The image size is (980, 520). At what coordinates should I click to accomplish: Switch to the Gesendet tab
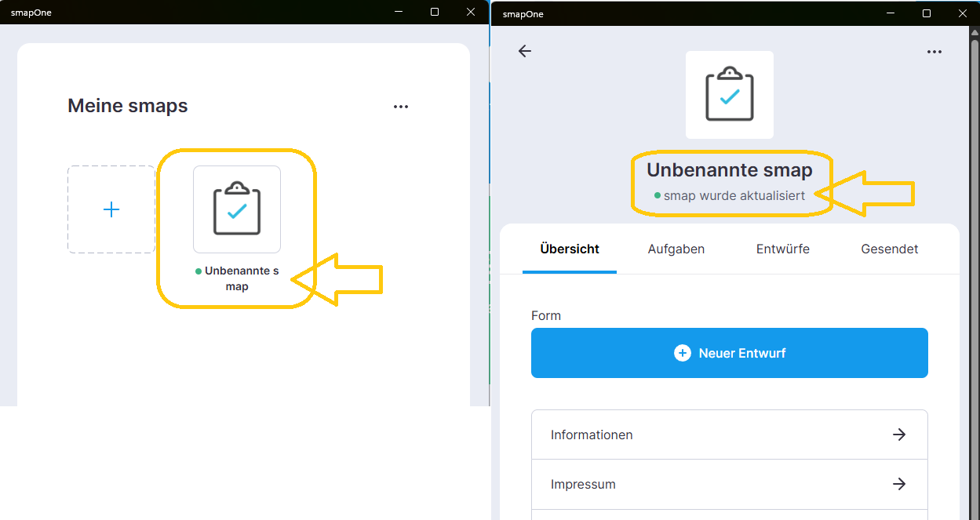point(890,249)
